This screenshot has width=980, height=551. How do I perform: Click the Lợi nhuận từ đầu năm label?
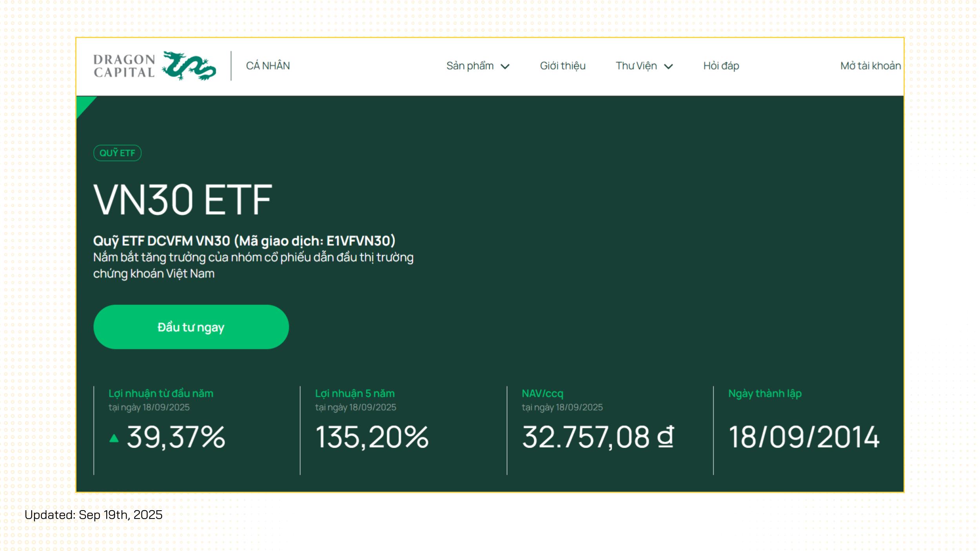(161, 393)
